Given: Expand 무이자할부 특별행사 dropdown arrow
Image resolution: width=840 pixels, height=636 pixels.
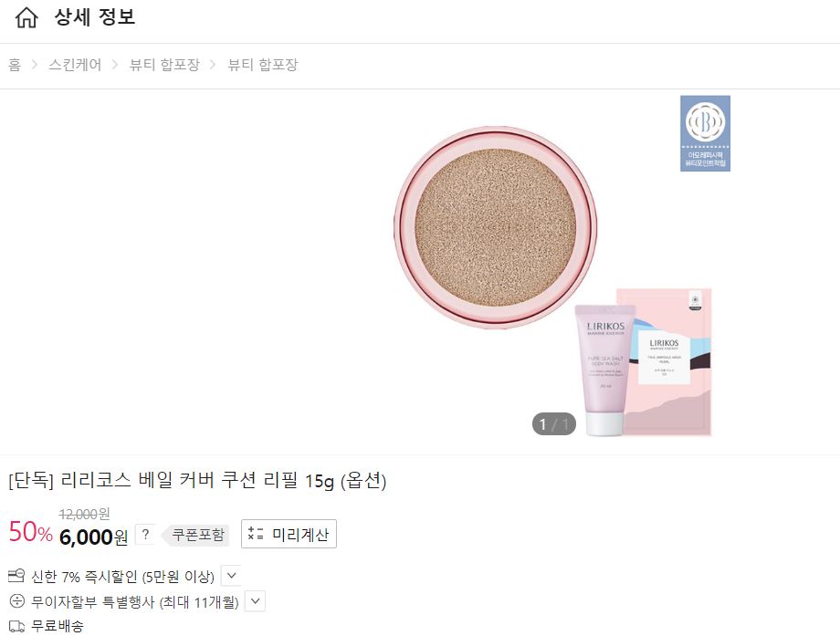Looking at the screenshot, I should (x=255, y=600).
